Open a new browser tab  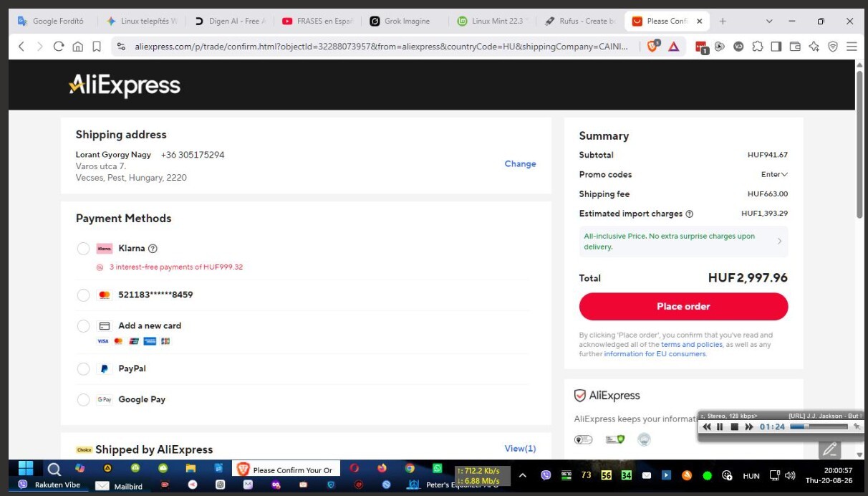click(723, 22)
